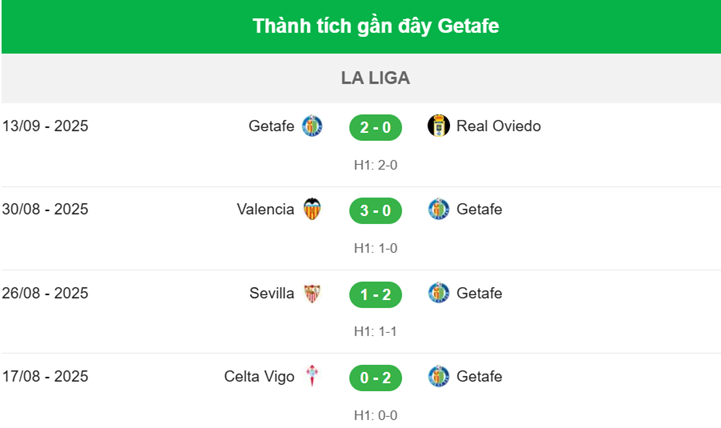Click Getafe crest in Celta Vigo match
Image resolution: width=721 pixels, height=428 pixels.
tap(438, 377)
